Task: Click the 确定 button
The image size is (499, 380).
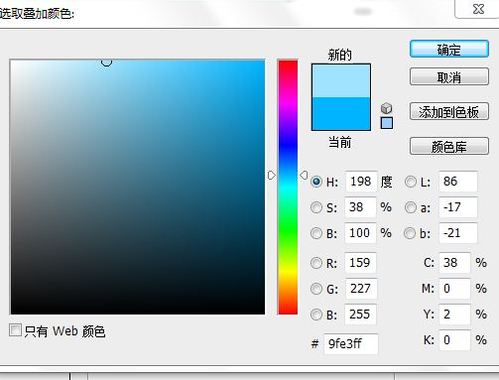Action: pyautogui.click(x=449, y=50)
